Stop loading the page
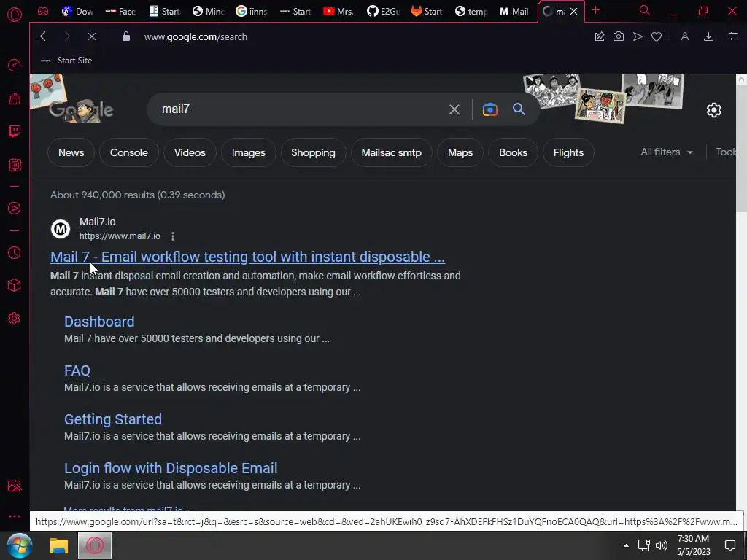This screenshot has width=747, height=560. pos(92,36)
